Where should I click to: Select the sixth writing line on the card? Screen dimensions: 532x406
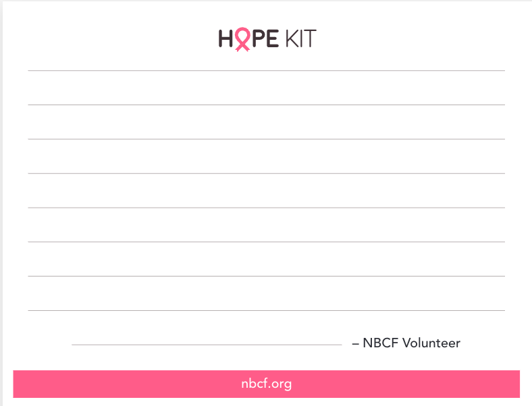pos(266,241)
